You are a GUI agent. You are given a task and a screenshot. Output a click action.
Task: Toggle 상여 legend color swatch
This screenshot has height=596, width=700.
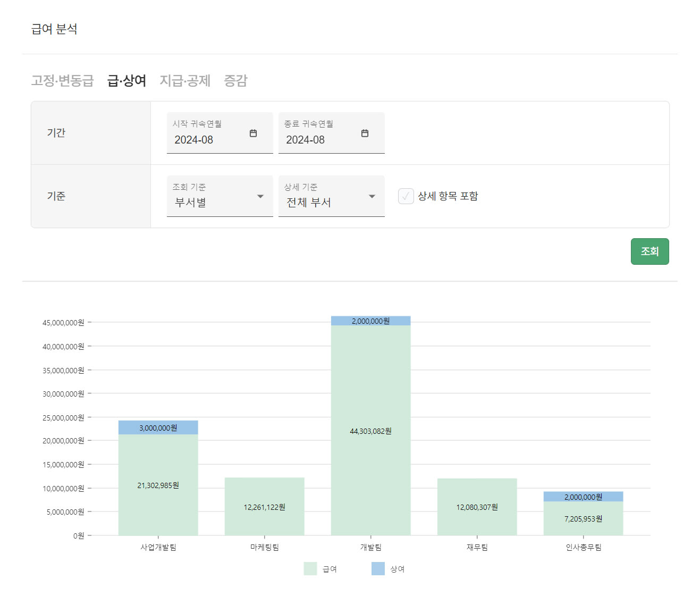(378, 568)
